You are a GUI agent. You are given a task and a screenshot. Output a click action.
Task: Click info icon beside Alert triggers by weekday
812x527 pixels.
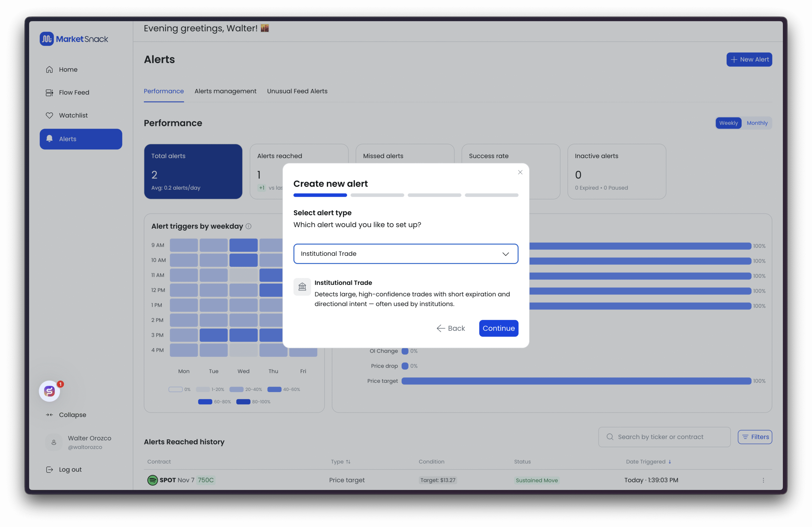click(x=248, y=226)
